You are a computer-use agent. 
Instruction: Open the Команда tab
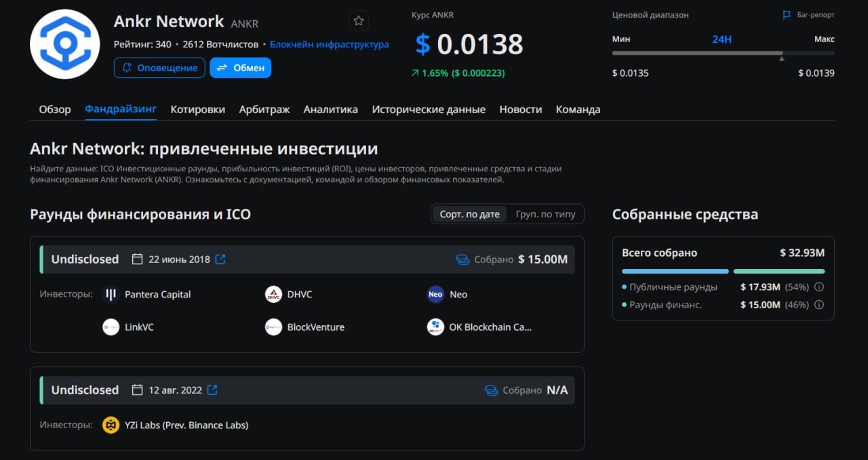pyautogui.click(x=578, y=109)
